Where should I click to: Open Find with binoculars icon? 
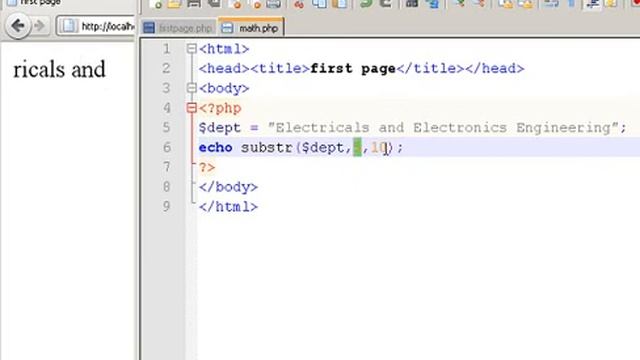(412, 3)
